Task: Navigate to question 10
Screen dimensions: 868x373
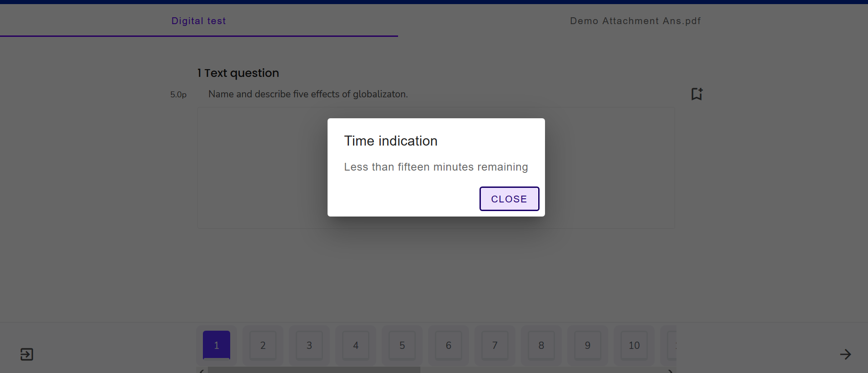Action: [x=634, y=345]
